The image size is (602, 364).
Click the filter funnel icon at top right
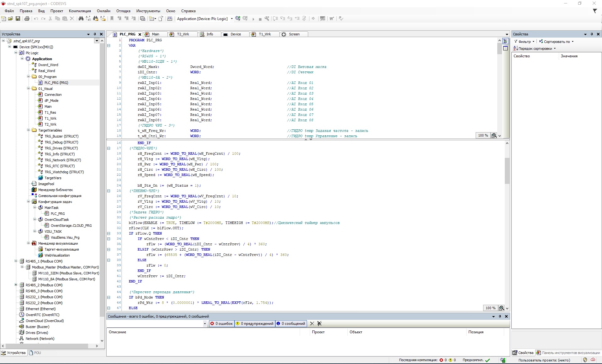coord(595,11)
